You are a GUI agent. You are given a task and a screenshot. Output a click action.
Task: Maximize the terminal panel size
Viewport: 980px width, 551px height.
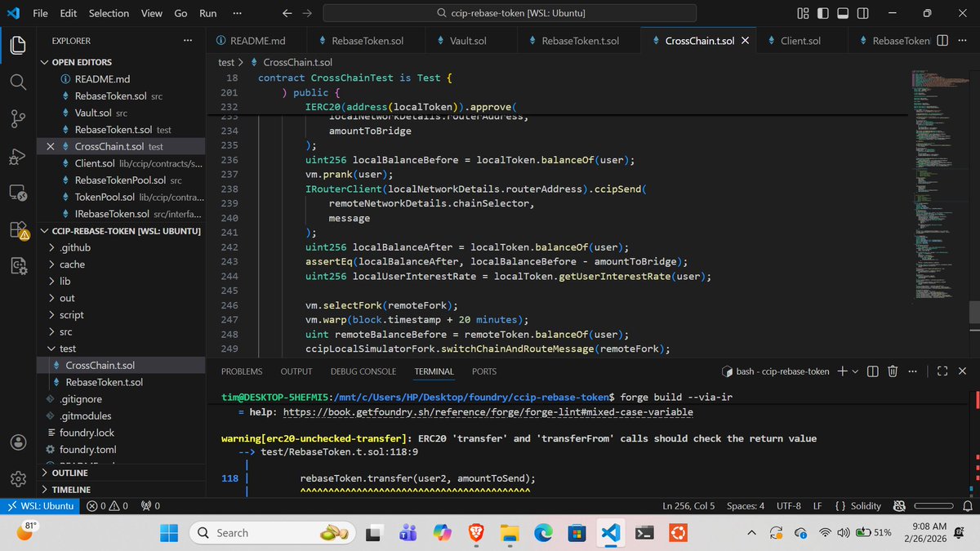click(x=942, y=371)
